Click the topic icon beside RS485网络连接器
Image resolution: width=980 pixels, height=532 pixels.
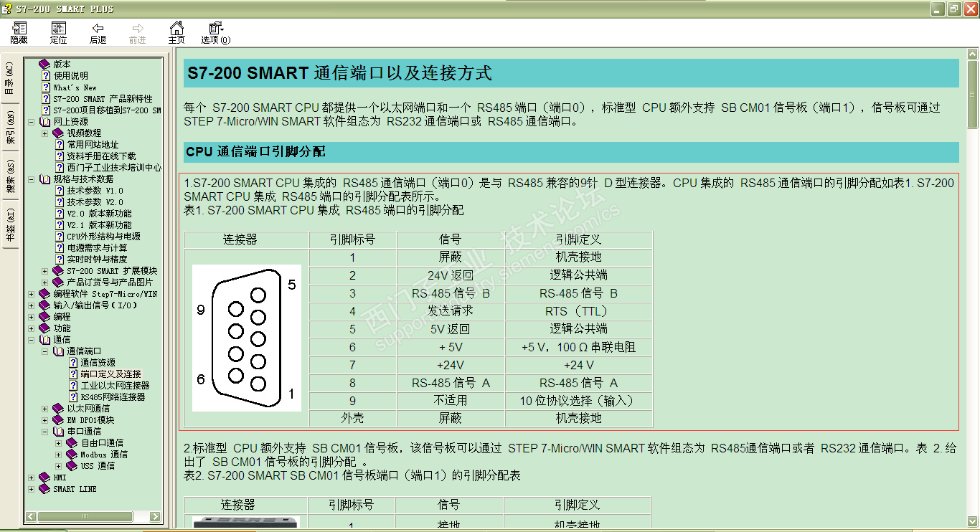[73, 396]
